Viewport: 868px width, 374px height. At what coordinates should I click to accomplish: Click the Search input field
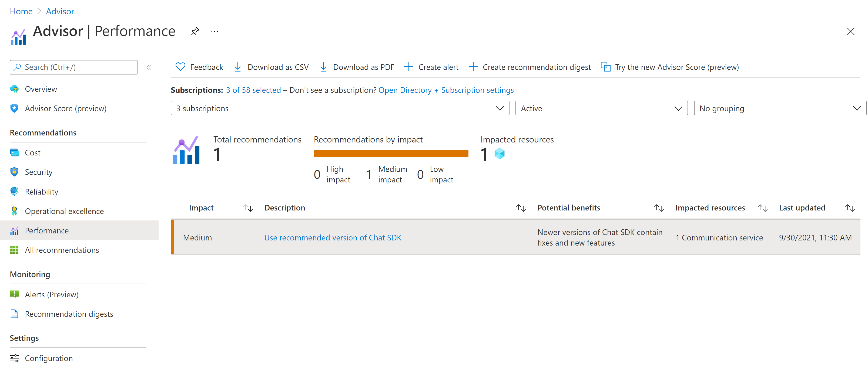74,67
